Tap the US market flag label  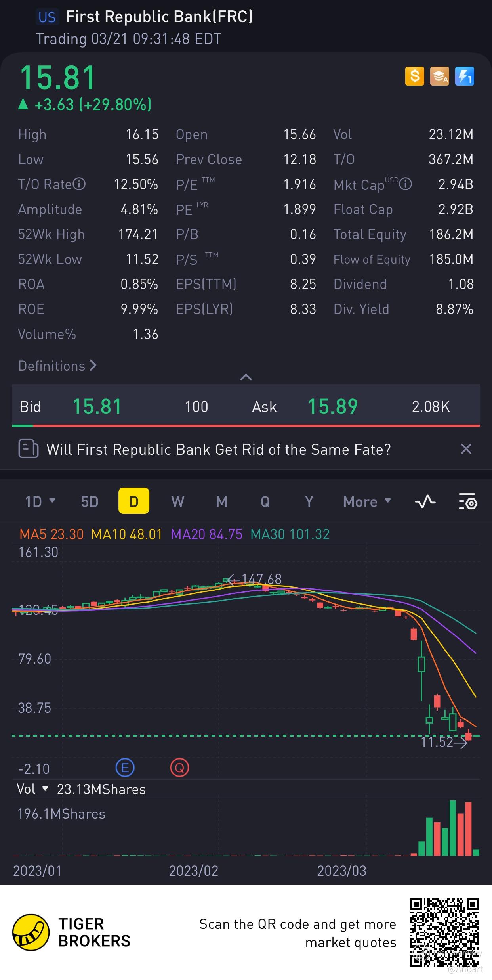[47, 17]
